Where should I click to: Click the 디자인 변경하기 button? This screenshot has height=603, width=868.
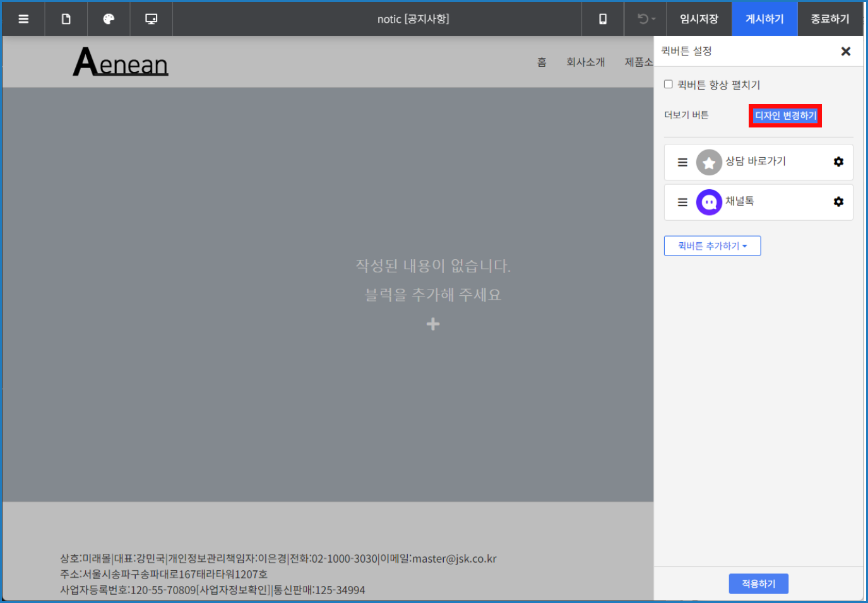pos(785,115)
